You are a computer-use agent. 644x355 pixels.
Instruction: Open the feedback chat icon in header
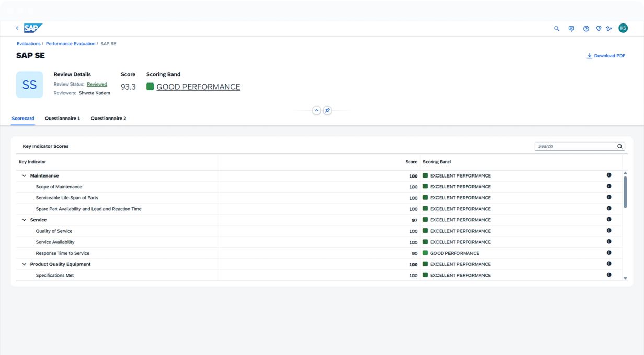[571, 29]
